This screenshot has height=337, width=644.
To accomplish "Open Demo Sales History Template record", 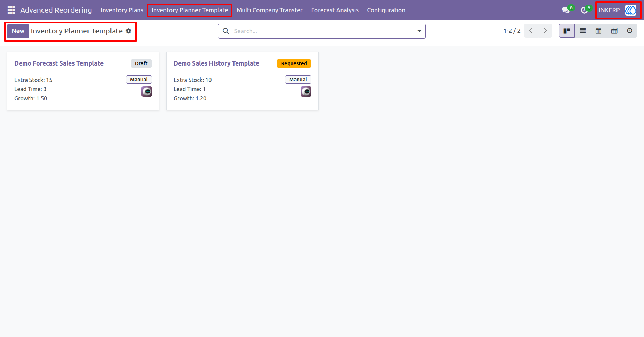I will coord(216,63).
